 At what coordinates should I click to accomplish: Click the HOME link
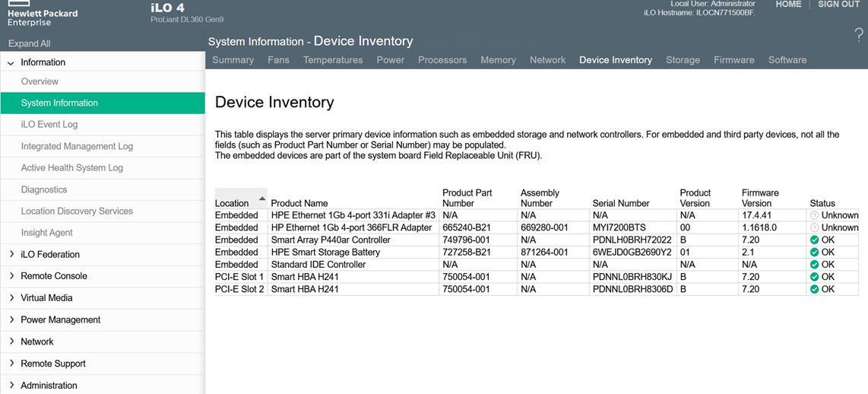(x=788, y=5)
